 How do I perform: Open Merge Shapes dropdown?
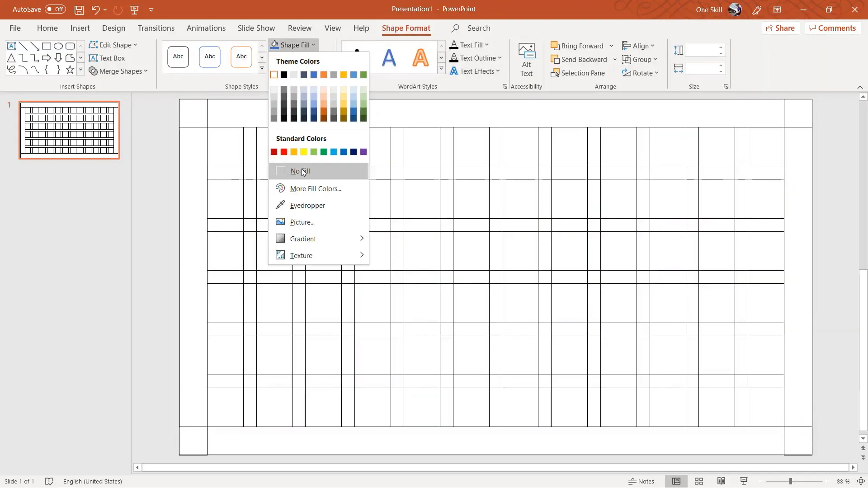click(118, 71)
